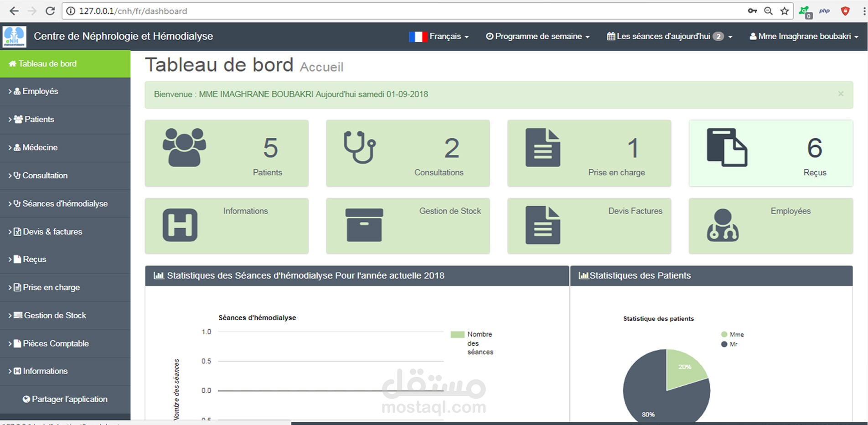Click the stethoscope icon on Consultations card
Screen dimensions: 868x425
point(360,147)
